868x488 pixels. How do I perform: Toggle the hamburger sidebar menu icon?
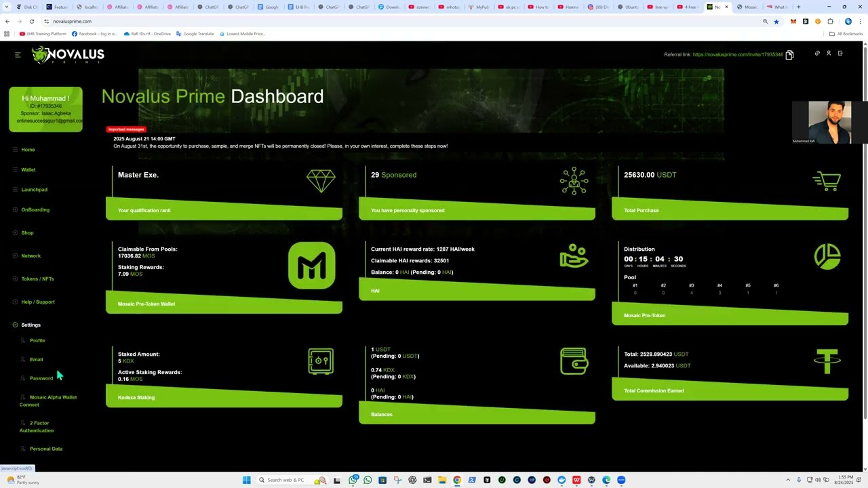[x=18, y=55]
